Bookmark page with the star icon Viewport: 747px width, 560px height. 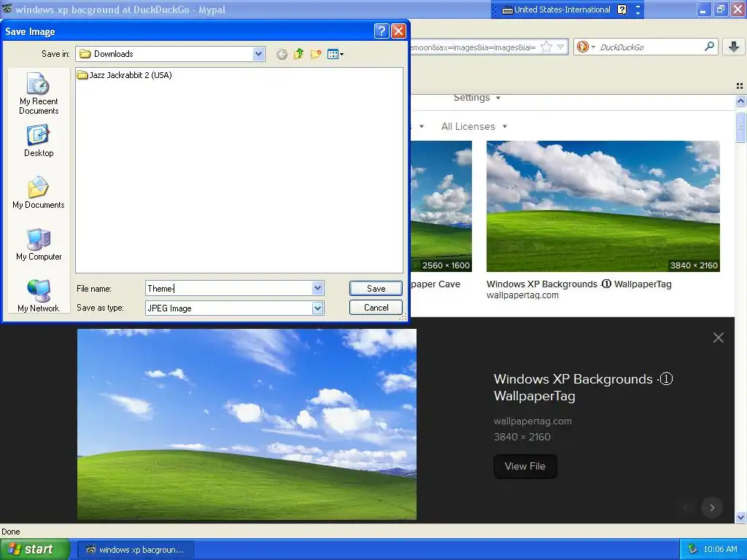[x=546, y=47]
